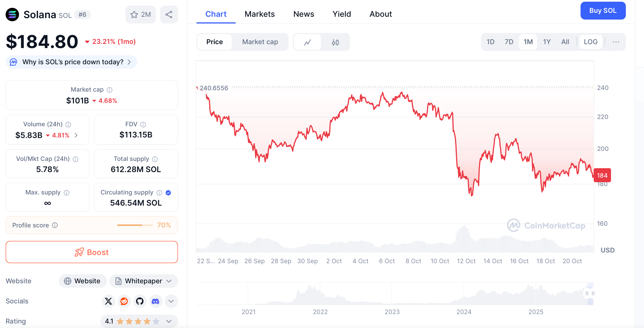Click the Buy SOL button
The image size is (644, 328).
(603, 11)
